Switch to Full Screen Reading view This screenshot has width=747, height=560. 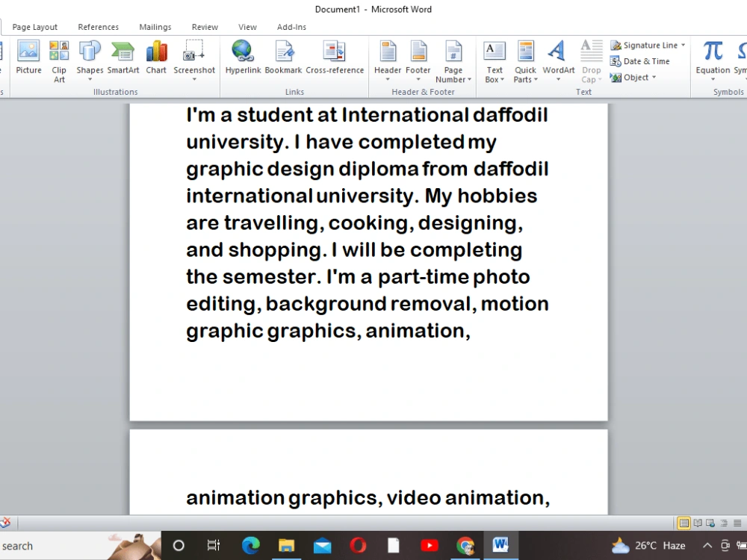pos(698,523)
